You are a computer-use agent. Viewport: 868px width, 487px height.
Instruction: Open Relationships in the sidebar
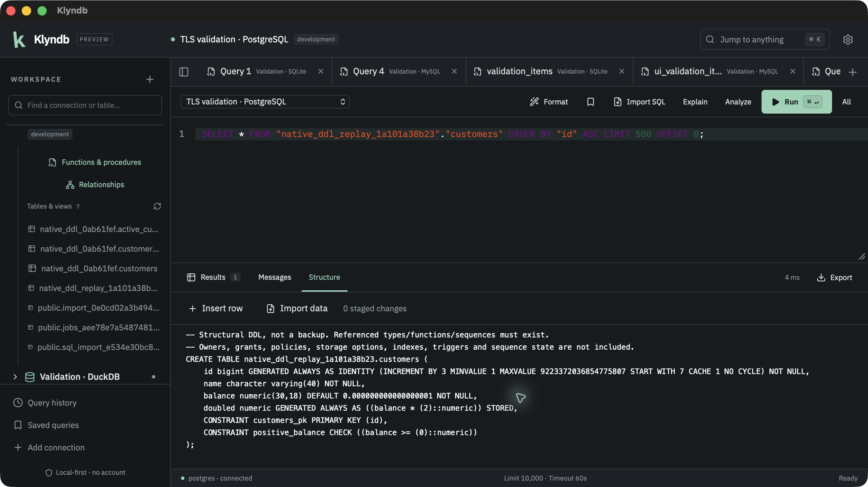pyautogui.click(x=95, y=184)
